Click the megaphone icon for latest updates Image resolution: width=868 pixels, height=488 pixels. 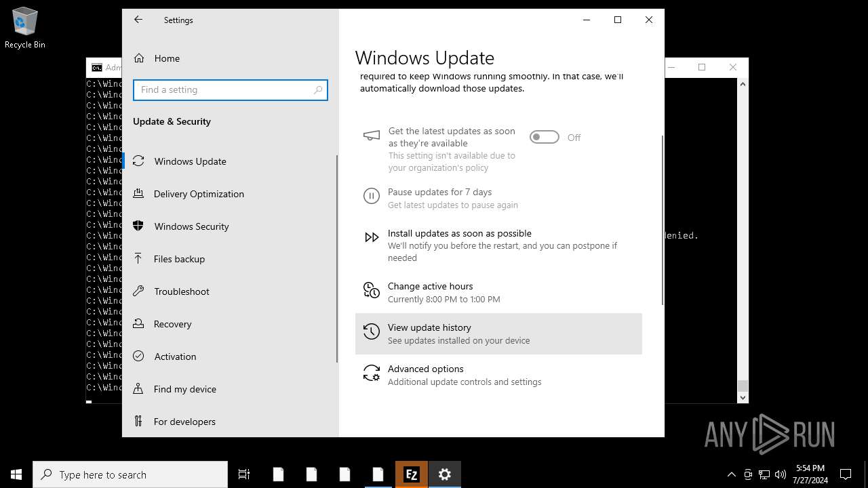click(x=371, y=136)
